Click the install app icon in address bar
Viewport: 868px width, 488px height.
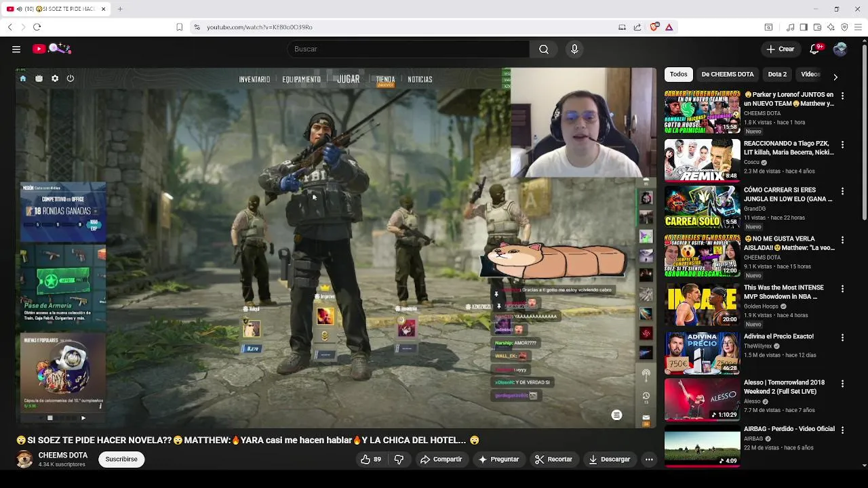(622, 27)
